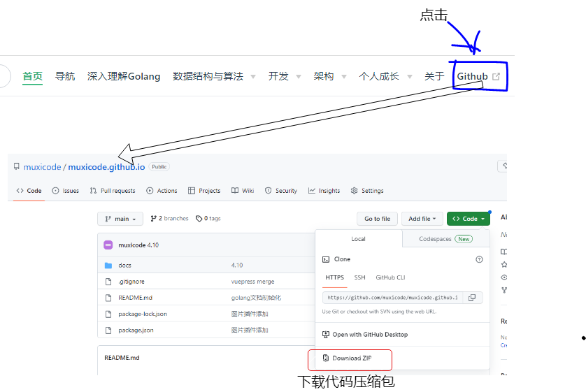Open the package-lock.json file link
Image resolution: width=586 pixels, height=392 pixels.
[143, 314]
